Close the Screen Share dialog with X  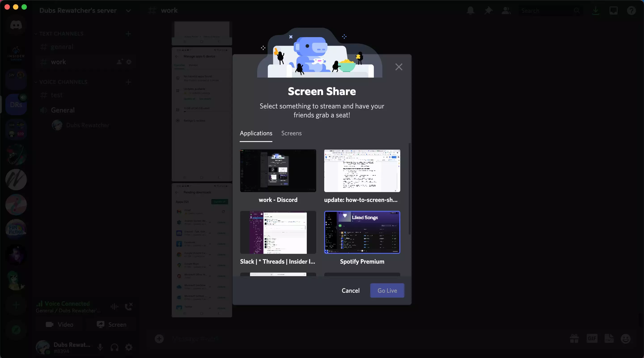(399, 67)
